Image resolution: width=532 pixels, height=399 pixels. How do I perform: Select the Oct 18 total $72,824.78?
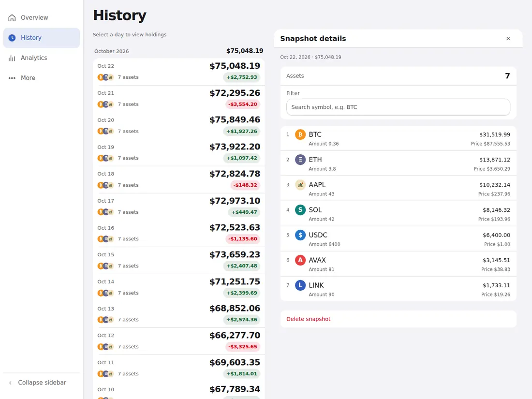[235, 174]
